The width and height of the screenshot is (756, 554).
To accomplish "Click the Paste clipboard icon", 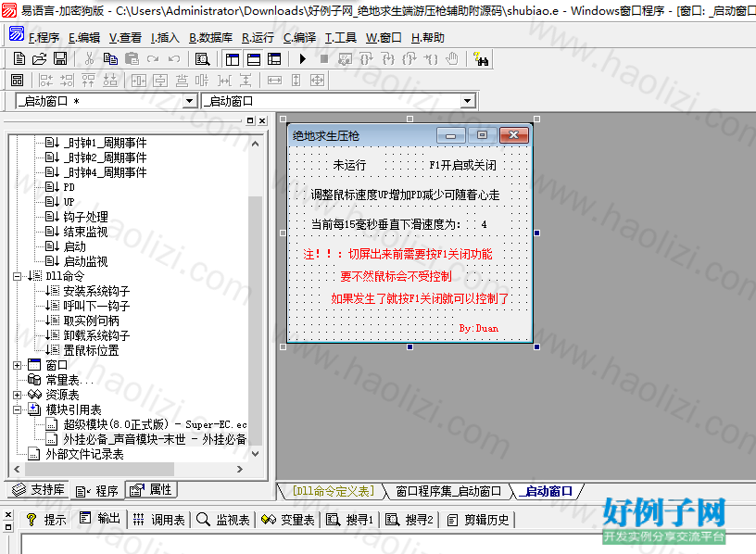I will [x=132, y=58].
